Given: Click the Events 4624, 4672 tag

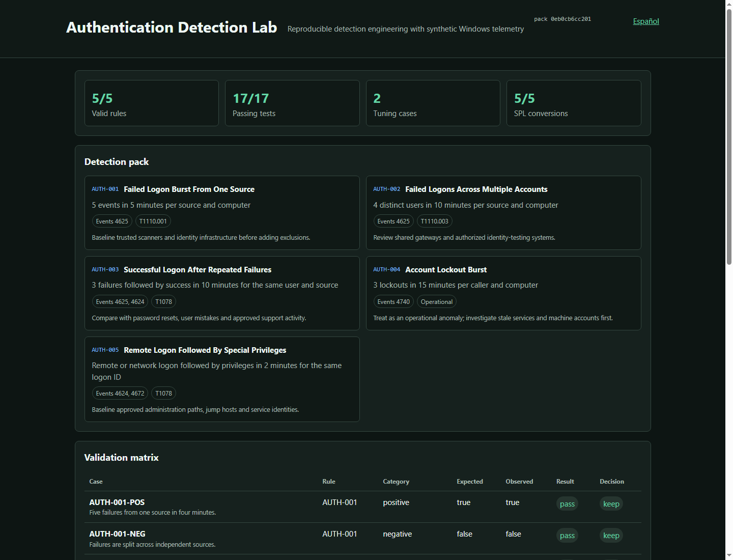Looking at the screenshot, I should (x=120, y=394).
